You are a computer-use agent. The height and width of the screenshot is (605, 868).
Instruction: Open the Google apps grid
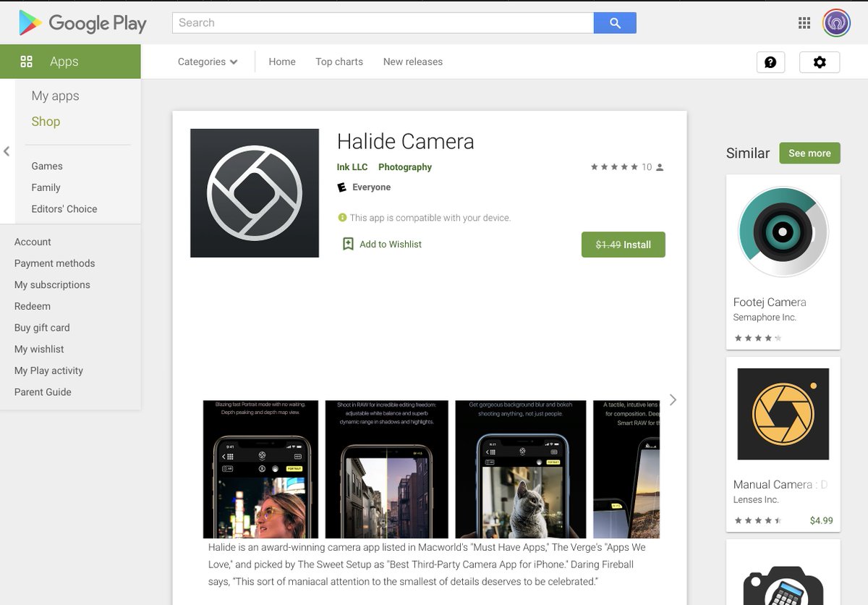point(804,23)
